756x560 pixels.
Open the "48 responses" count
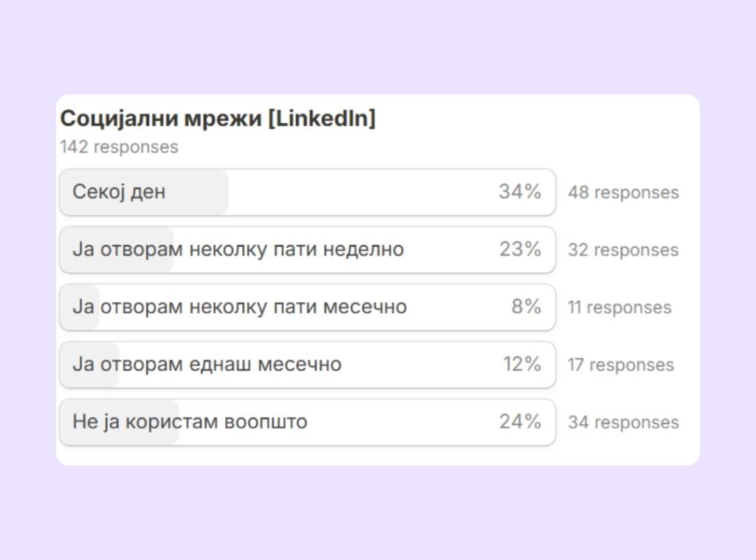point(623,193)
